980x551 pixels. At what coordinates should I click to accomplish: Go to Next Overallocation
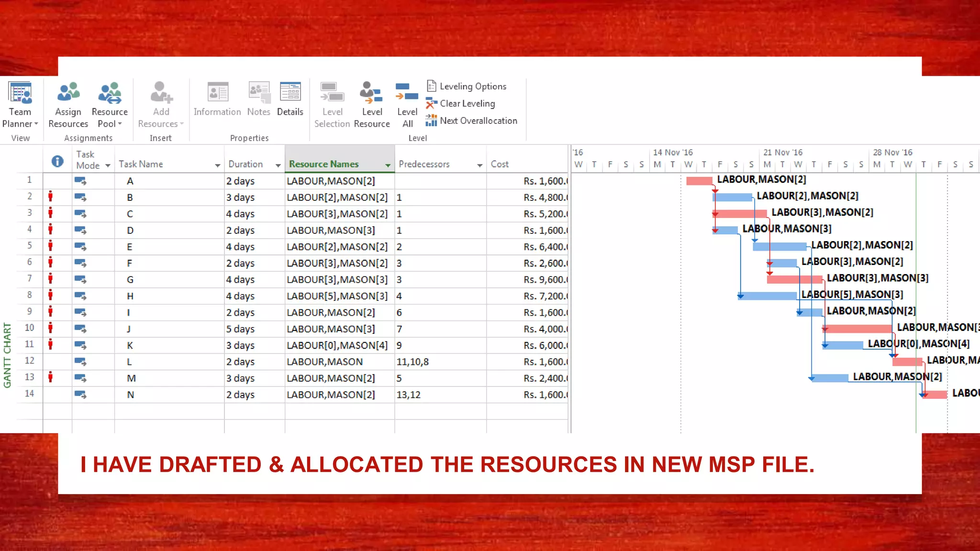click(x=472, y=121)
